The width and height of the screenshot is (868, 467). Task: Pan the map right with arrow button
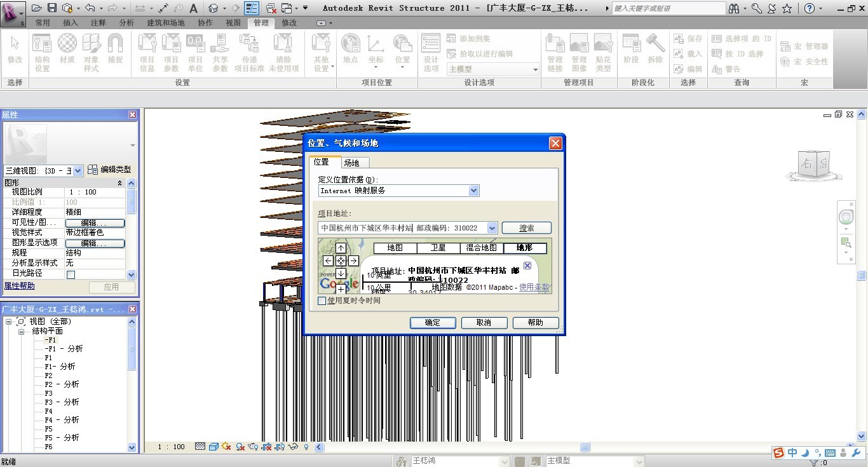point(353,261)
